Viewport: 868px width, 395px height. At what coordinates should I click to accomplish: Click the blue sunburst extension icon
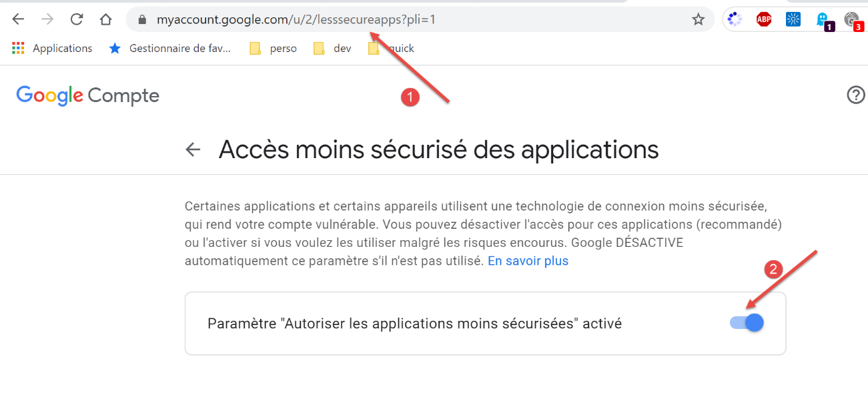click(793, 19)
